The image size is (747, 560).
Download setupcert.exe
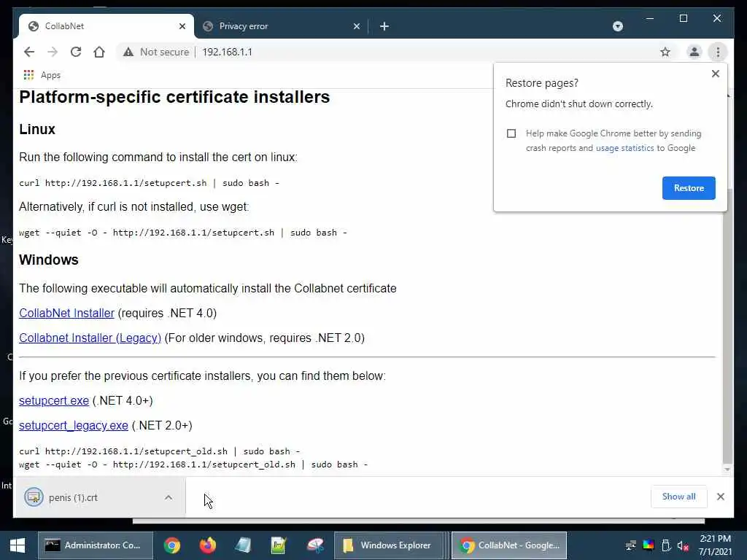[x=54, y=400]
